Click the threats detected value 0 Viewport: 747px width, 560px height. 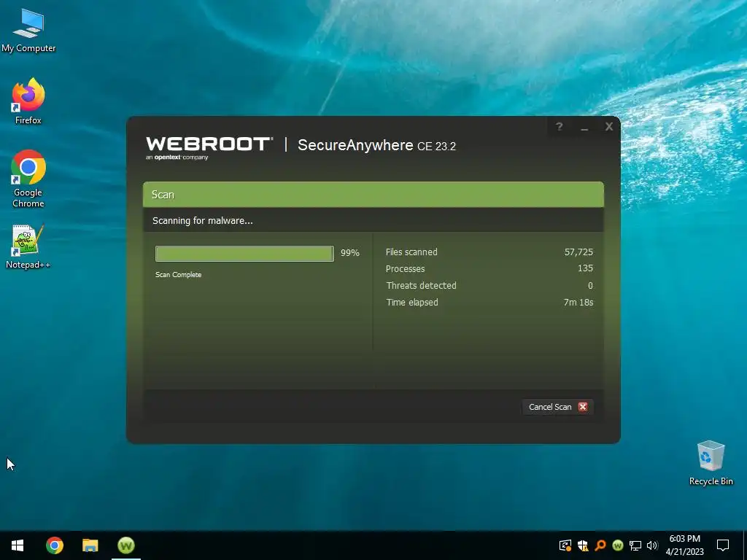point(590,286)
